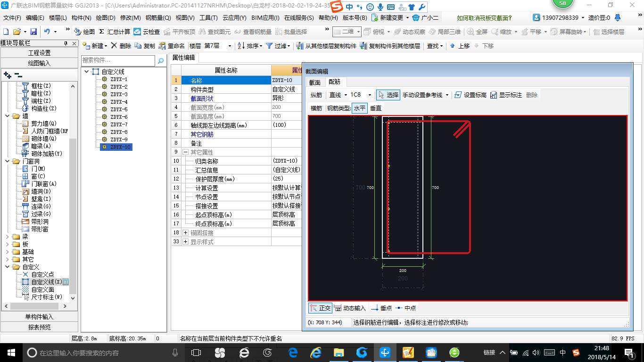Click 报表预览 navigation button
This screenshot has width=644, height=362.
pyautogui.click(x=39, y=327)
